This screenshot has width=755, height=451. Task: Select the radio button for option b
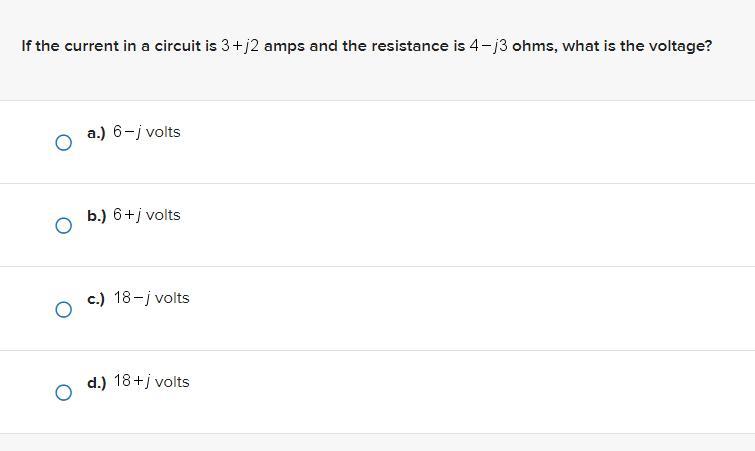click(x=63, y=226)
